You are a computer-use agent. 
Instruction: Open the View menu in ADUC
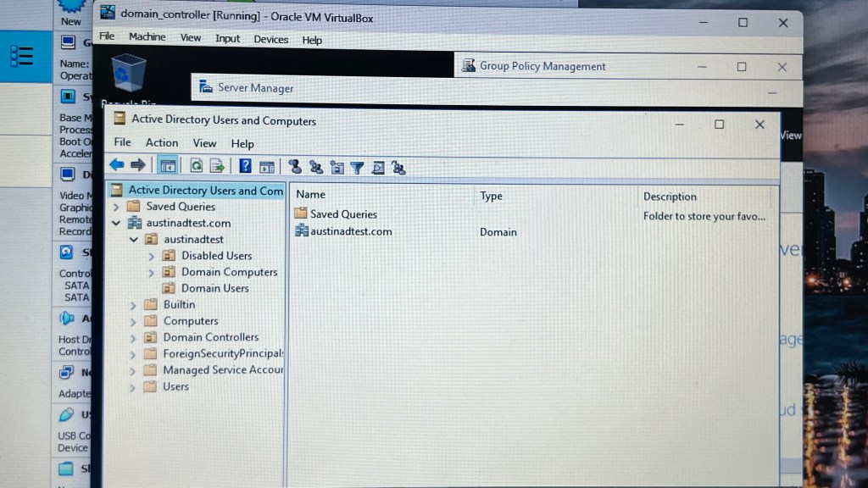tap(204, 143)
